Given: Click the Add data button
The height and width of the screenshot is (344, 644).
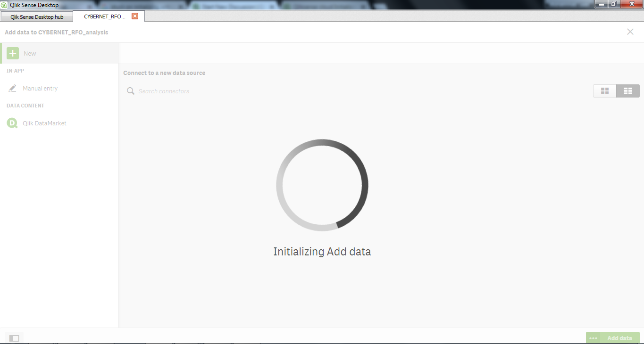Looking at the screenshot, I should pos(619,338).
